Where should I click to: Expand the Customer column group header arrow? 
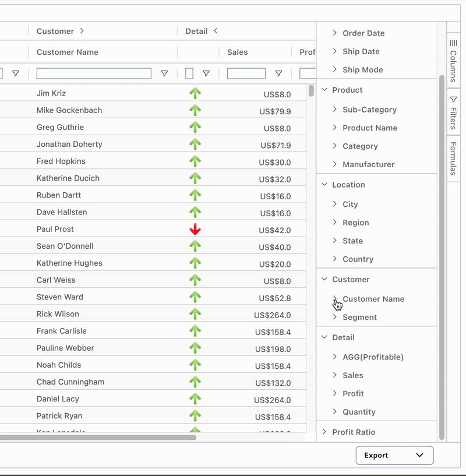(x=82, y=31)
